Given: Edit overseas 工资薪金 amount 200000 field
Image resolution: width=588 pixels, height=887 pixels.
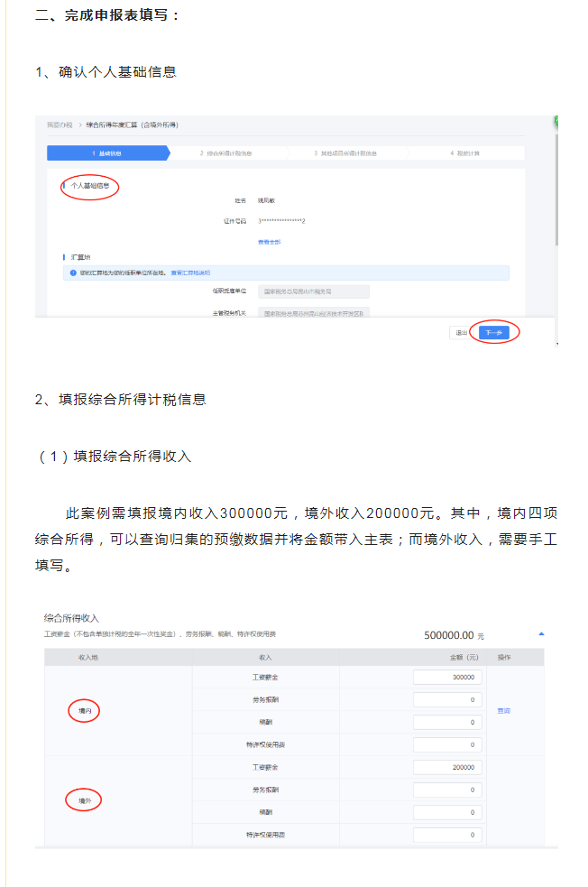Looking at the screenshot, I should point(447,768).
